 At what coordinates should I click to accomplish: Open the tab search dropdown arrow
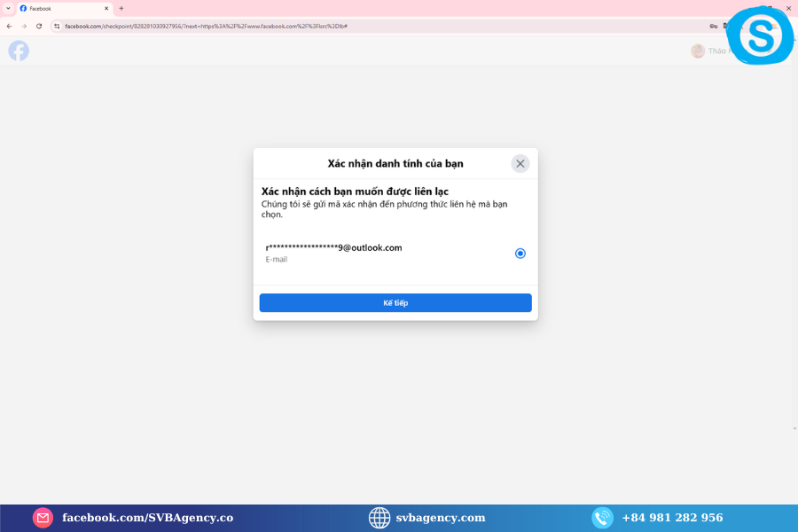pyautogui.click(x=8, y=8)
